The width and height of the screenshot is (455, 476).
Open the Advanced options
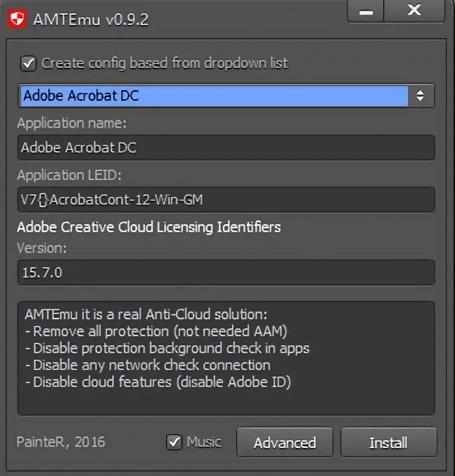(x=285, y=442)
